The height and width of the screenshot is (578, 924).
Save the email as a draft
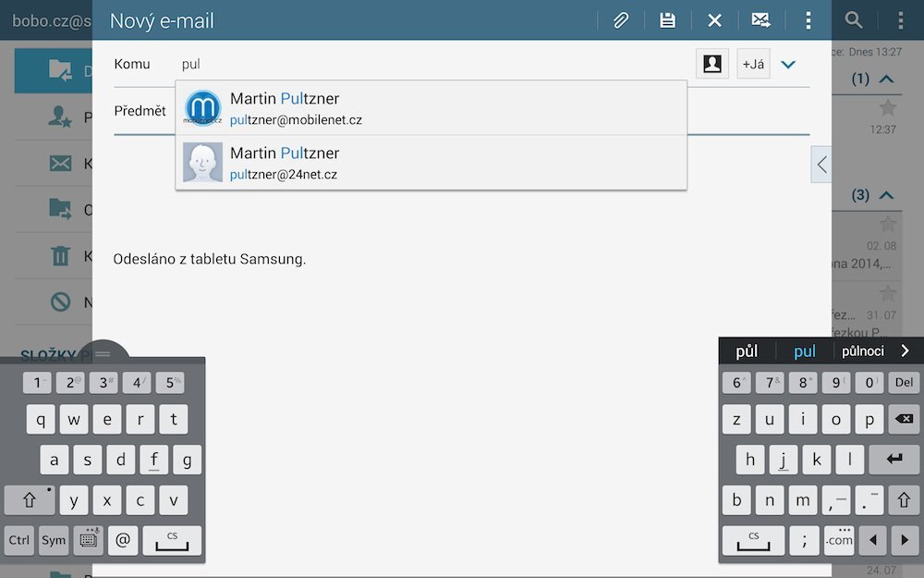click(667, 19)
